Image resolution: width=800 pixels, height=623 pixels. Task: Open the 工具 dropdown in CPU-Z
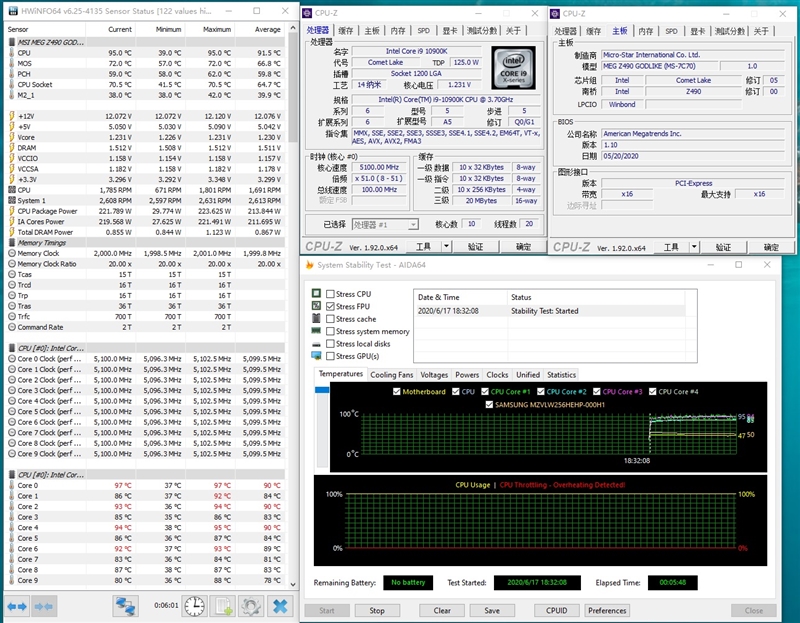446,245
